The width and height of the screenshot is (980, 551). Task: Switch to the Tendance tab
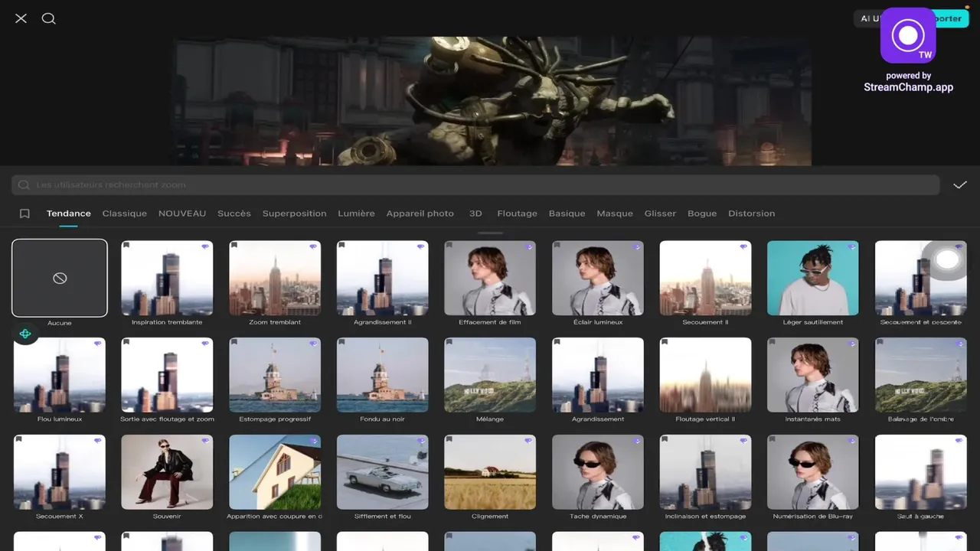coord(69,214)
